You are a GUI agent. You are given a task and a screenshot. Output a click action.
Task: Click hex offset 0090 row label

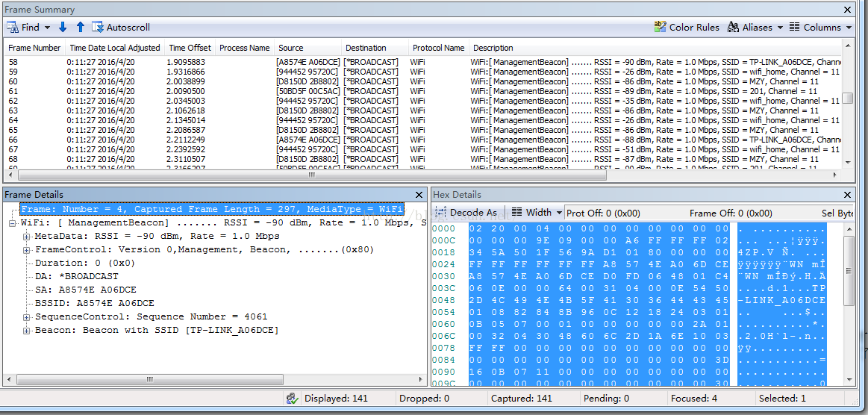coord(443,371)
